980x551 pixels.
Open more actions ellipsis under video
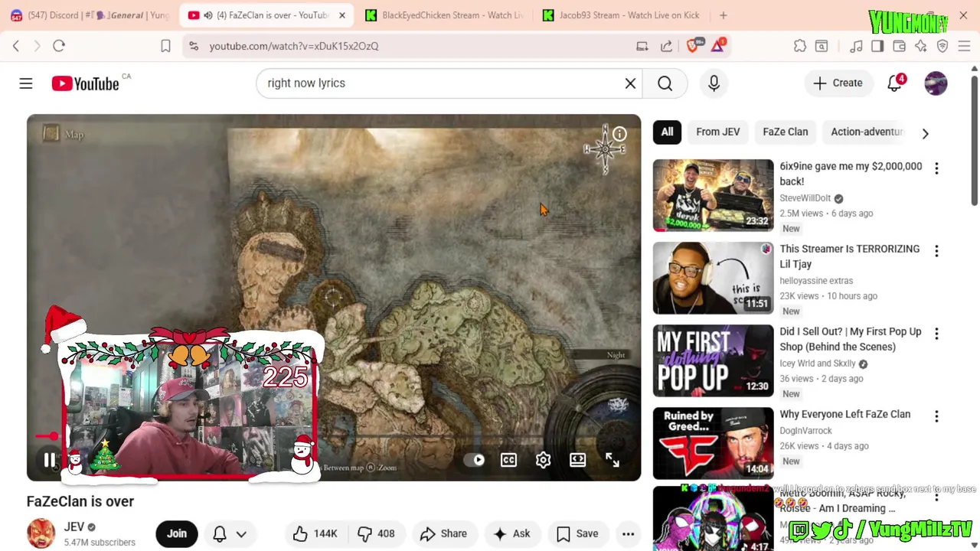click(x=628, y=533)
